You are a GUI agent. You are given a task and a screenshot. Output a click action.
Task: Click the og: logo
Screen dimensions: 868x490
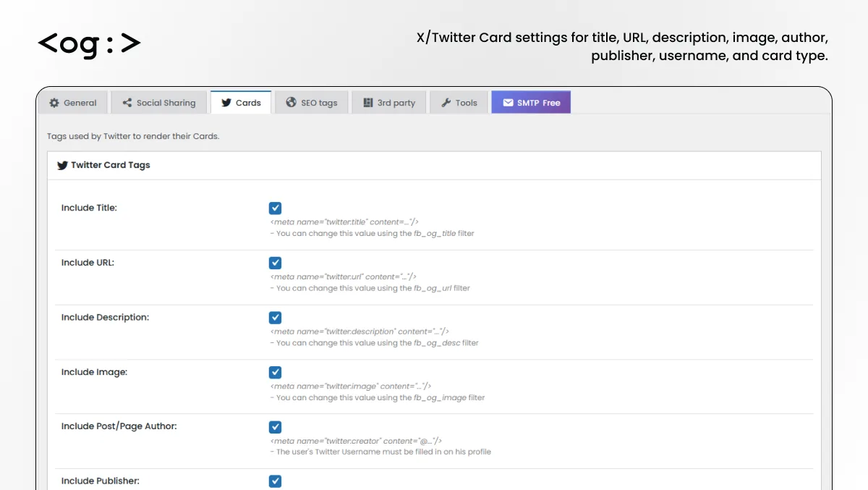(89, 43)
